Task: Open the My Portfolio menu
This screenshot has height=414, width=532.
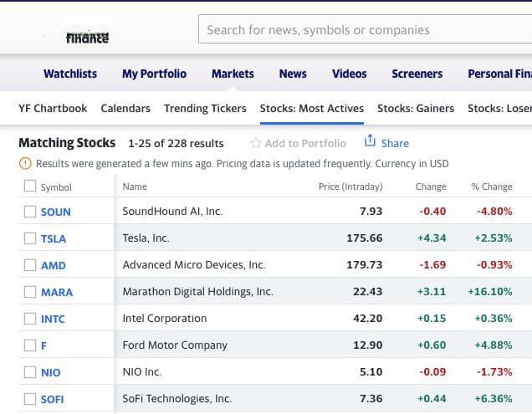Action: tap(155, 74)
